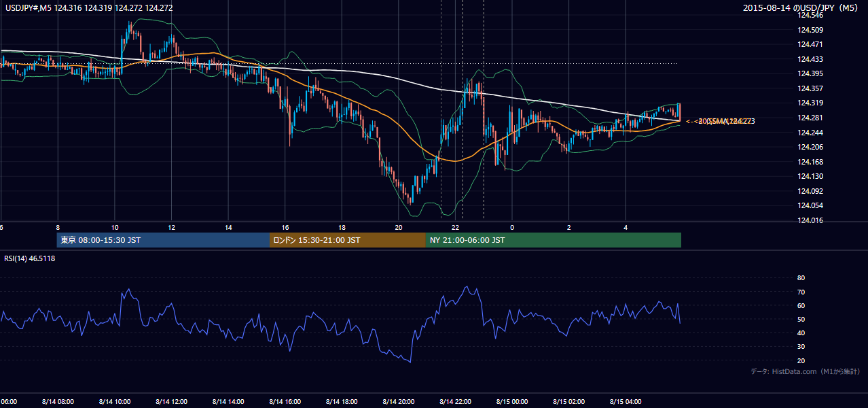
Task: Select price axis label 124.395
Action: click(811, 73)
